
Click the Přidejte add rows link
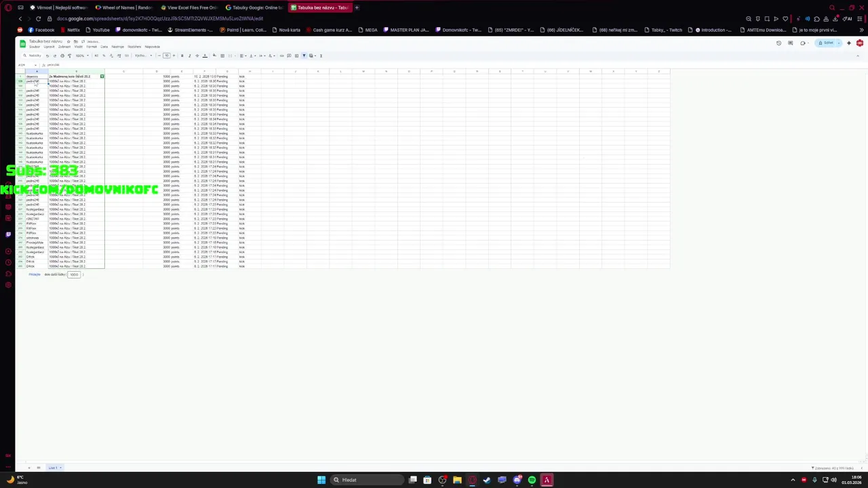pyautogui.click(x=35, y=274)
